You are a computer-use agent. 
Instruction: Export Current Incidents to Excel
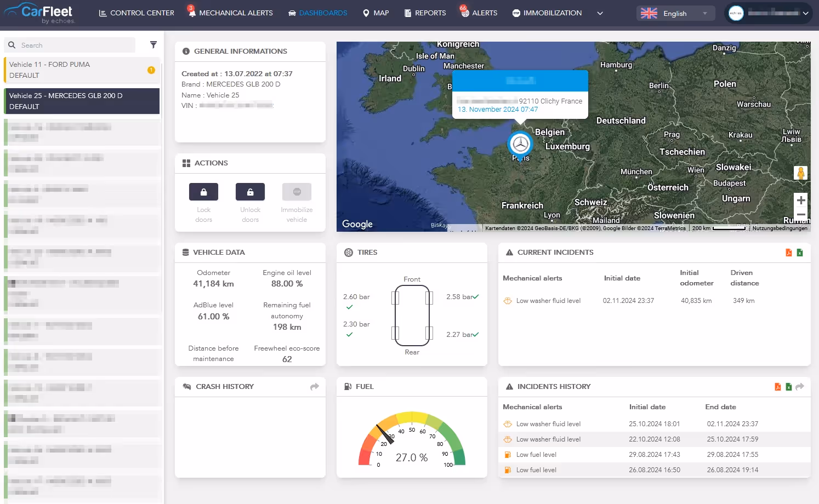(x=800, y=253)
